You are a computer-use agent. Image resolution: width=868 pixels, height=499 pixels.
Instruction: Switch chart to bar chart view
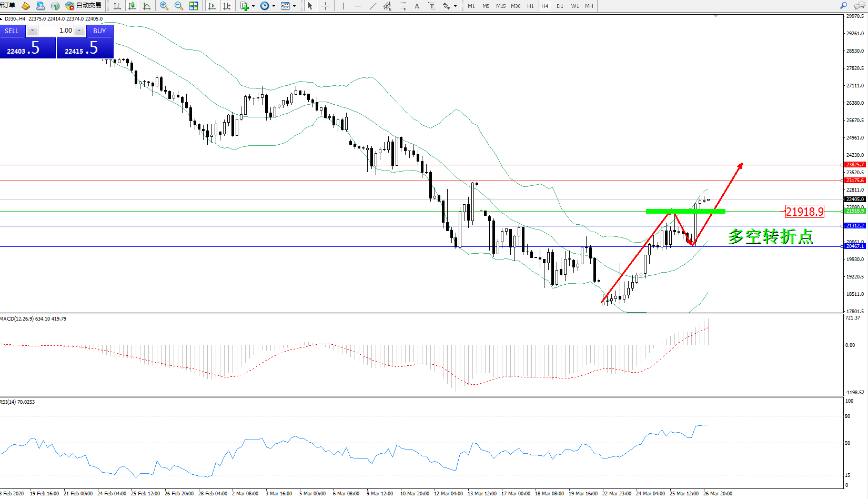click(x=117, y=6)
